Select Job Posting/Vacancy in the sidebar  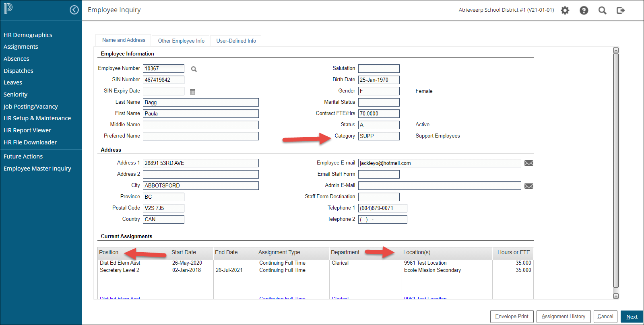(31, 107)
